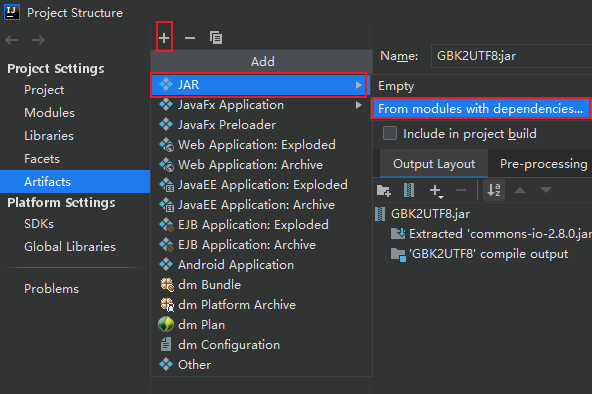
Task: Select 'GBK2UTF8' compile output item
Action: [x=489, y=254]
